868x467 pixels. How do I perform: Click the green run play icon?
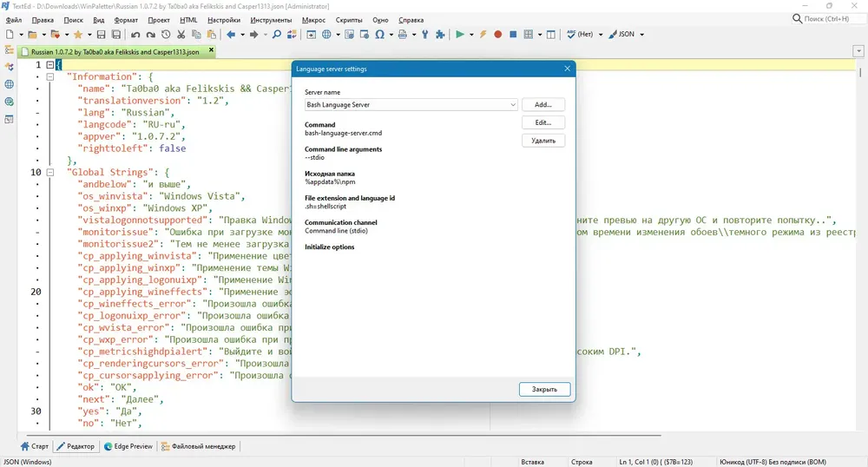[x=459, y=35]
